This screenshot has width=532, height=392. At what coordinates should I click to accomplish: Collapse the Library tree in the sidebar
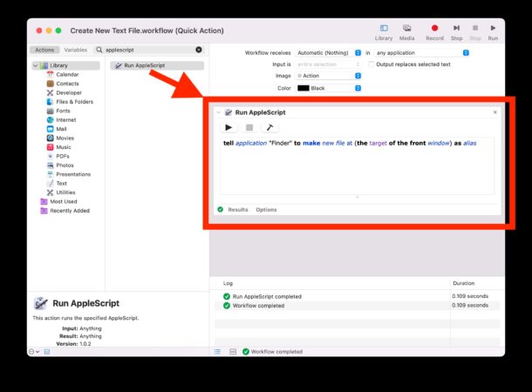[x=35, y=65]
